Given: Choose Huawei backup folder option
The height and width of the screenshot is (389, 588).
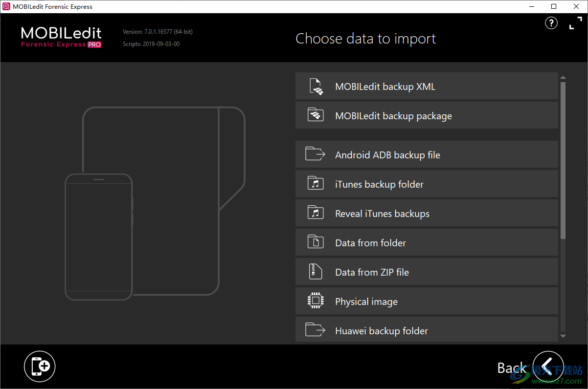Looking at the screenshot, I should click(x=427, y=329).
